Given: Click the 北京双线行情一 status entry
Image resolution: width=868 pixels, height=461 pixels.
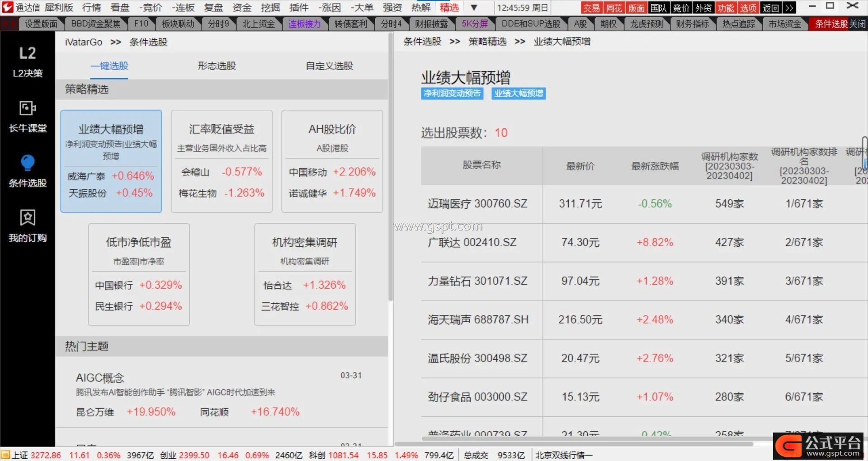Looking at the screenshot, I should click(x=564, y=455).
